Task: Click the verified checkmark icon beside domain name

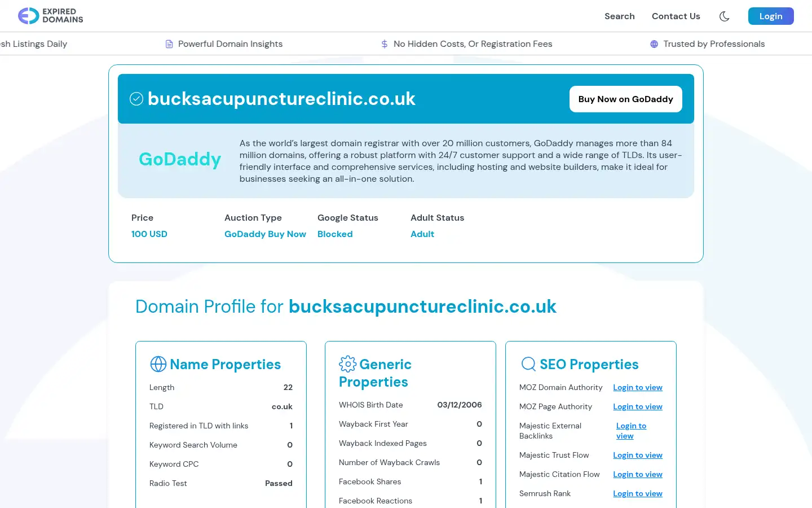Action: point(136,99)
